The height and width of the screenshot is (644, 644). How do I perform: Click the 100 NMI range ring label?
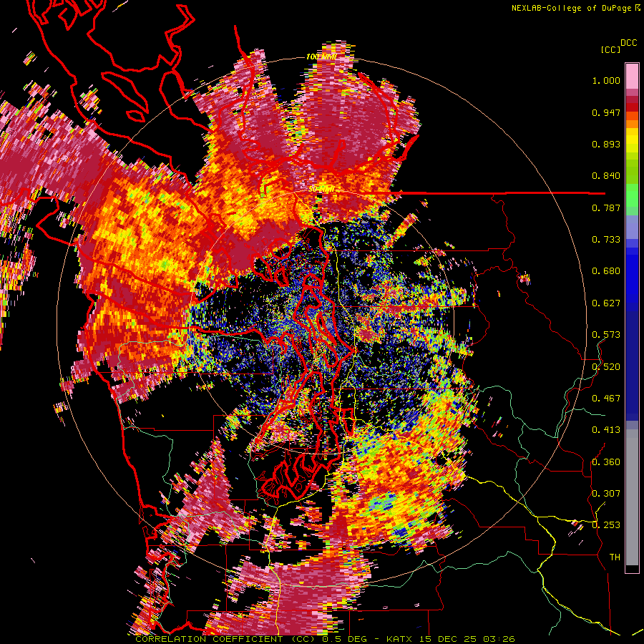pyautogui.click(x=321, y=57)
